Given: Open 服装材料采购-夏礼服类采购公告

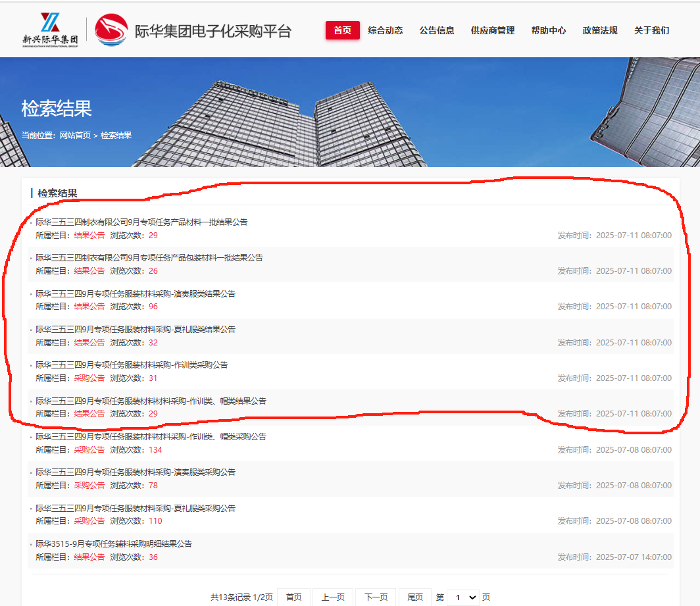Looking at the screenshot, I should point(136,508).
